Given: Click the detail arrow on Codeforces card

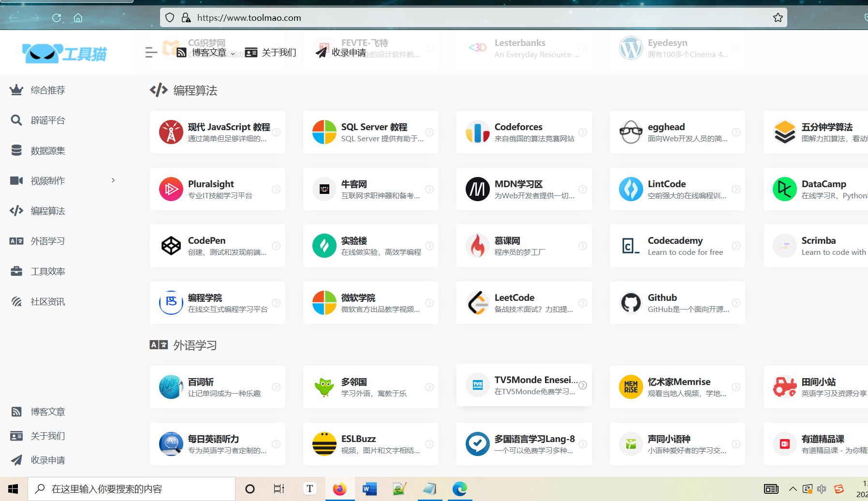Looking at the screenshot, I should coord(583,132).
